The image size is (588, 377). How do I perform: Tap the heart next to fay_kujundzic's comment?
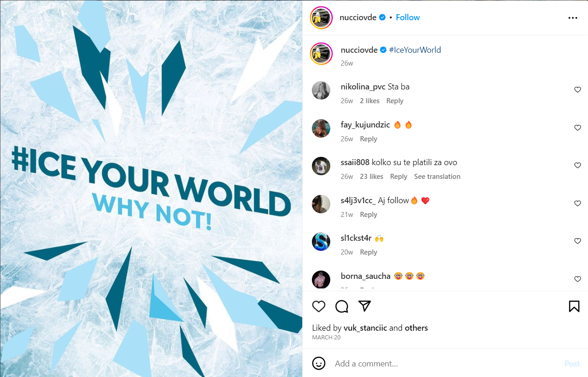click(x=578, y=128)
